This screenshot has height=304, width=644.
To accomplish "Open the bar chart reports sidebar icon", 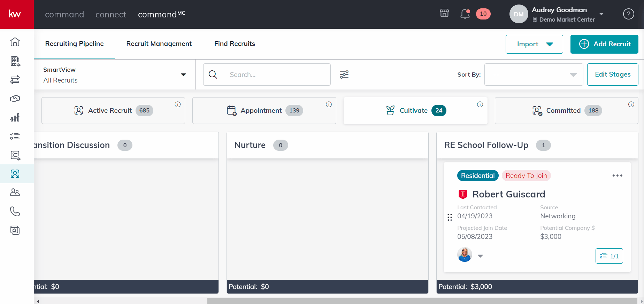I will tap(15, 117).
